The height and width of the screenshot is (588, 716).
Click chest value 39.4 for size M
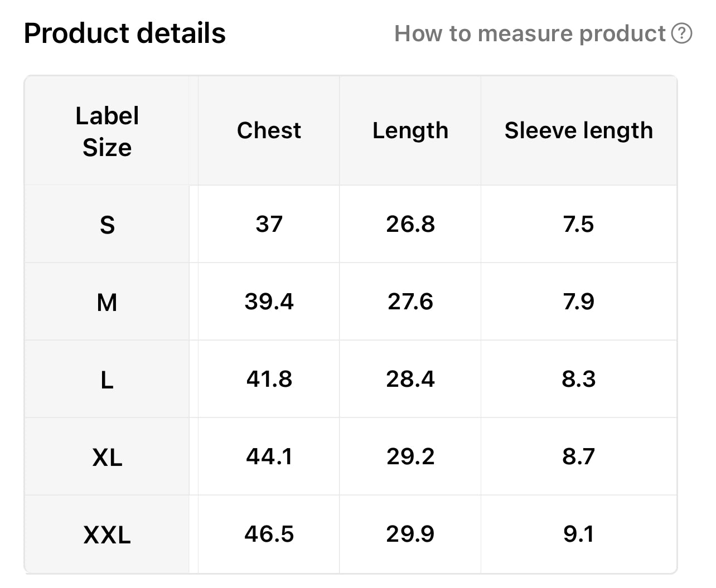[x=269, y=302]
